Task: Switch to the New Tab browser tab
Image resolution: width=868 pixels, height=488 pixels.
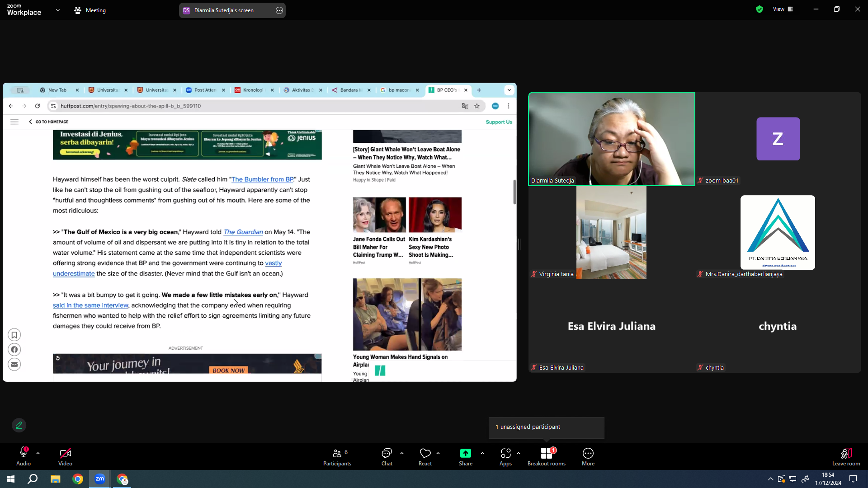Action: [x=57, y=90]
